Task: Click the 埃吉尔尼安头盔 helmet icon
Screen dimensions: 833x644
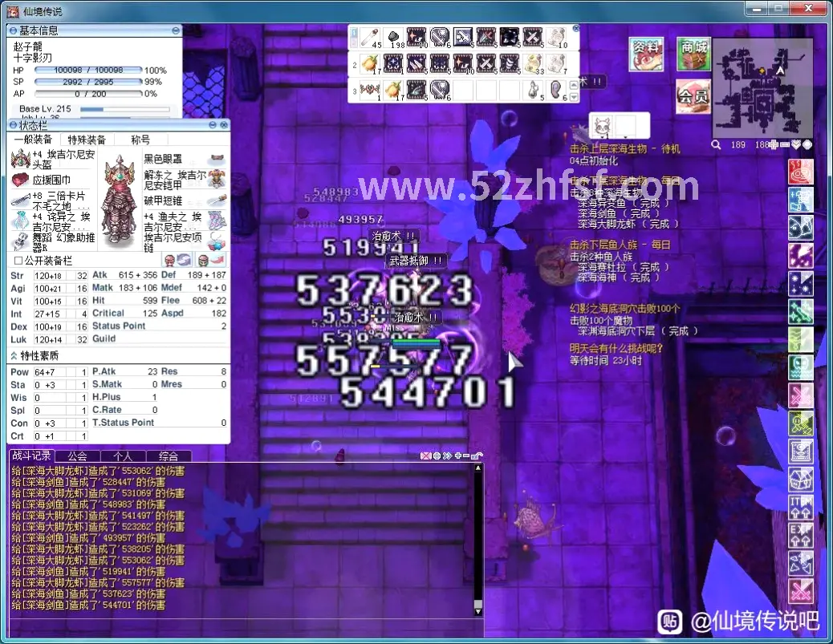Action: [22, 160]
